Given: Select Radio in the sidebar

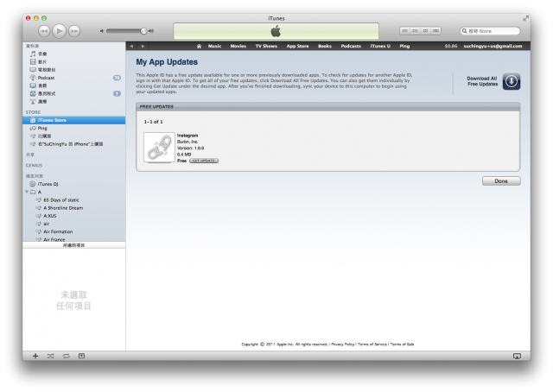Looking at the screenshot, I should tap(73, 102).
